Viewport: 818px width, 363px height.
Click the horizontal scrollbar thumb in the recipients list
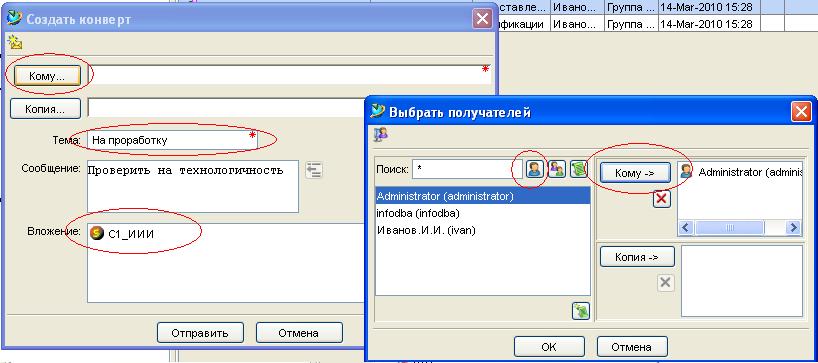click(x=729, y=227)
